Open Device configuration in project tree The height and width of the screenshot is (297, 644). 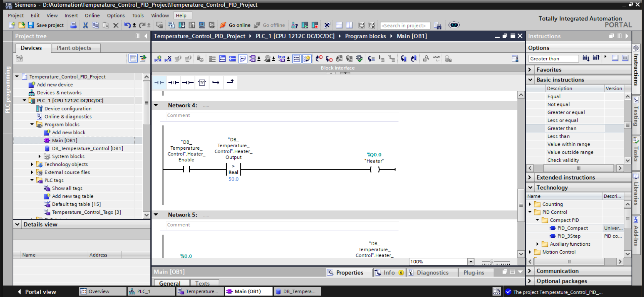64,109
